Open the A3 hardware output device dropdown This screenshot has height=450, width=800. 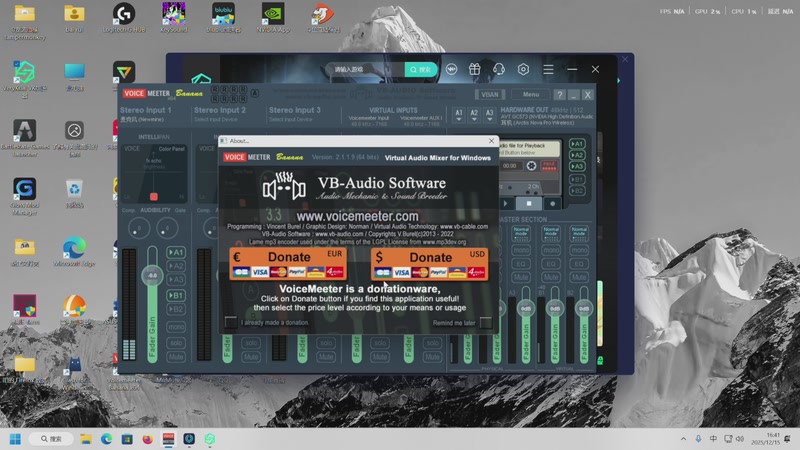coord(489,115)
